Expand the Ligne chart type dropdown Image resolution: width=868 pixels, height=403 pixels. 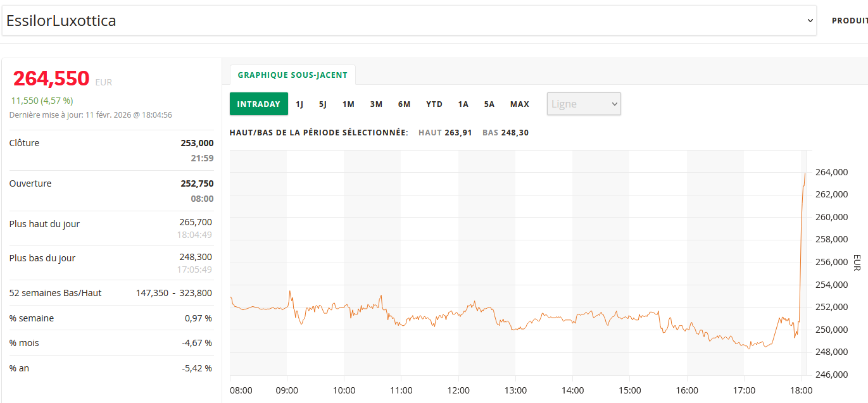[583, 104]
